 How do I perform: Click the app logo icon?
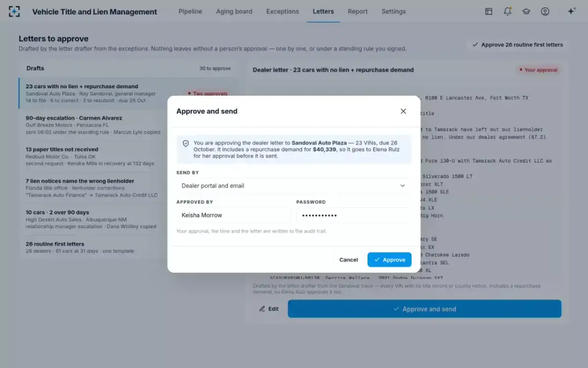(x=15, y=11)
